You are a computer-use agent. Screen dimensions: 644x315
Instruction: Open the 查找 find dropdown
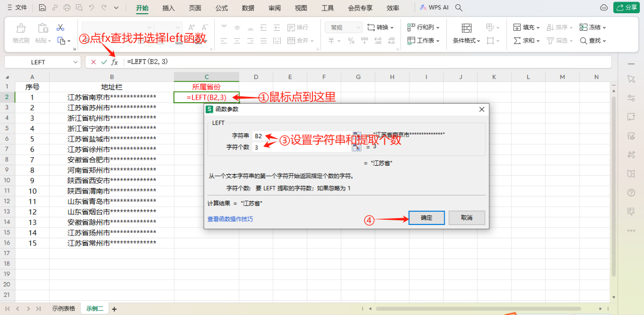[593, 41]
